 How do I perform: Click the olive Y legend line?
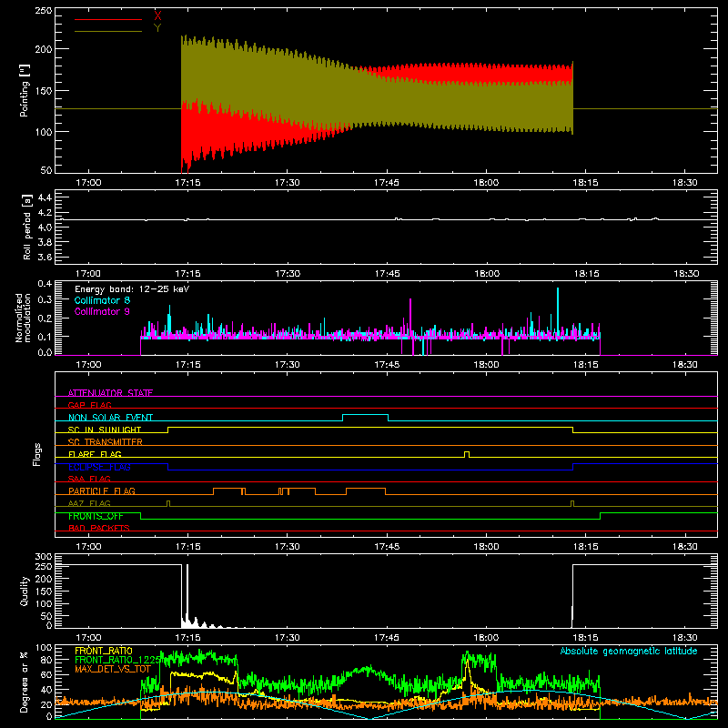[x=108, y=32]
